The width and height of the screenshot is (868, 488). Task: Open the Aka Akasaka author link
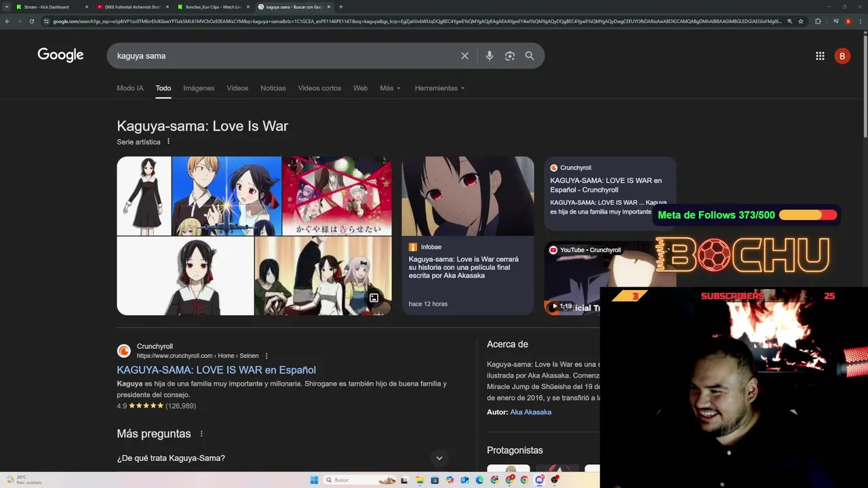pyautogui.click(x=530, y=412)
